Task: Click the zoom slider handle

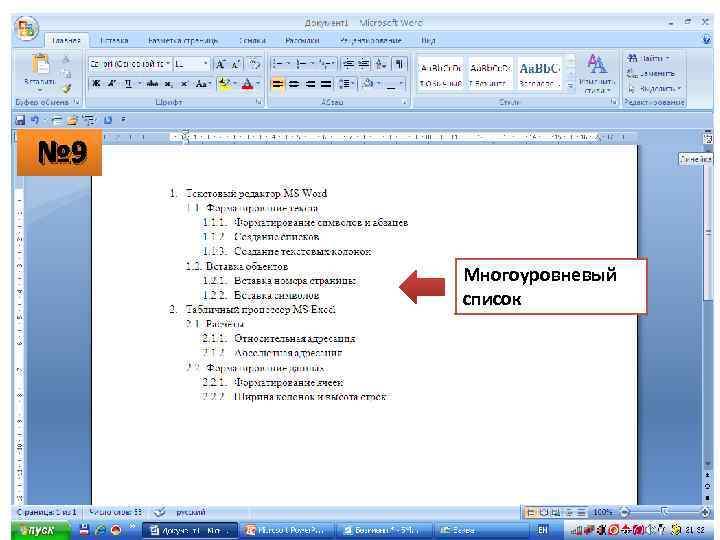Action: coord(664,511)
